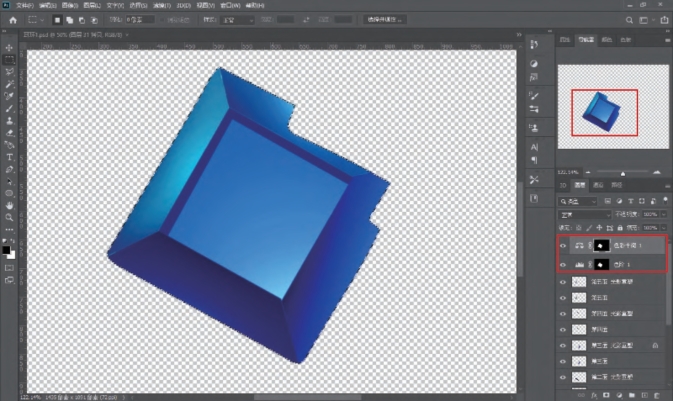The image size is (673, 401).
Task: Select the Magic Wand tool
Action: point(9,84)
